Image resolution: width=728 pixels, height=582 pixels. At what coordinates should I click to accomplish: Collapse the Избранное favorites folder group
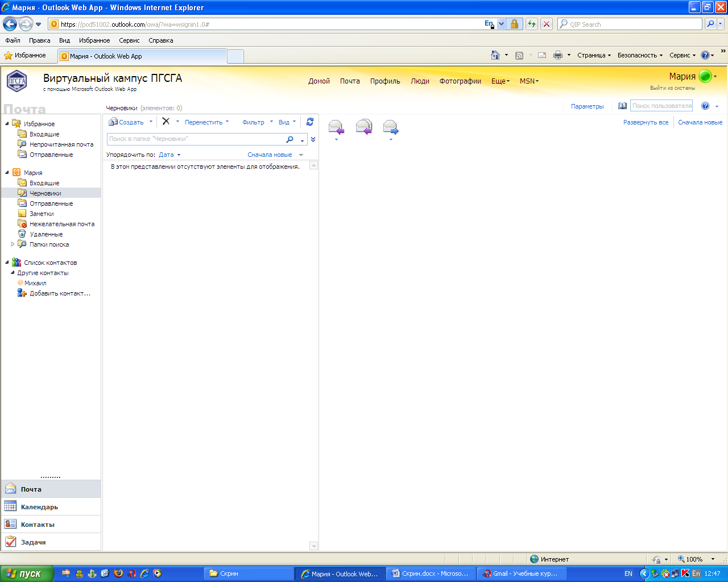tap(7, 123)
